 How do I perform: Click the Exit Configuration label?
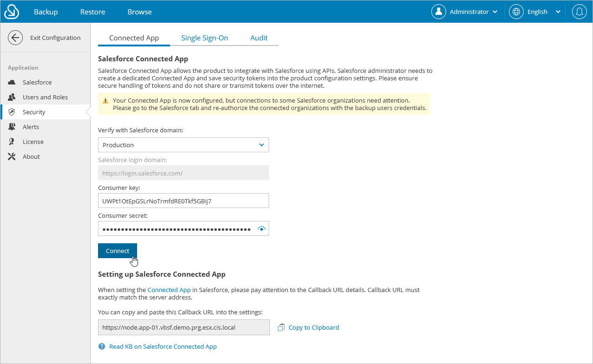pyautogui.click(x=55, y=38)
